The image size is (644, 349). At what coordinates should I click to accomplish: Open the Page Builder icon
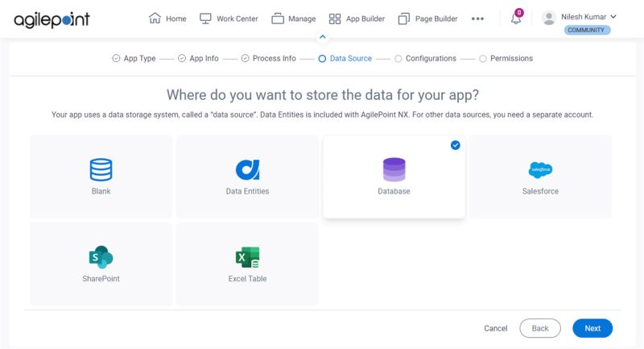point(404,19)
